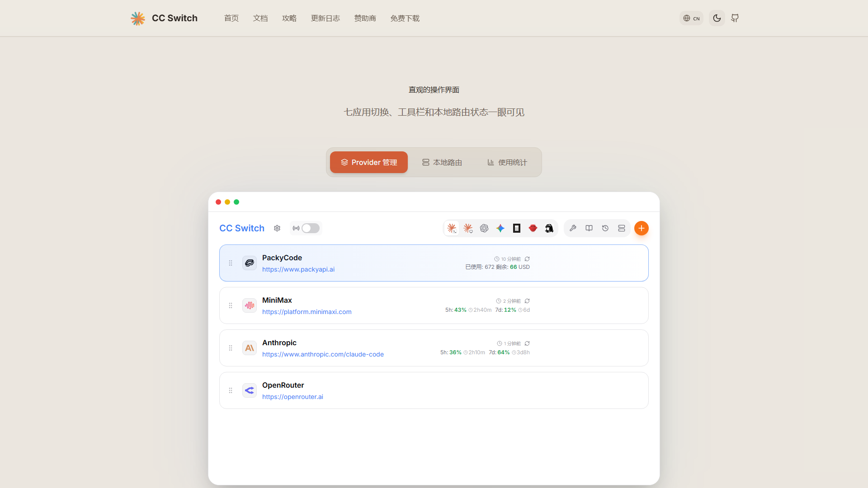Viewport: 868px width, 488px height.
Task: Click the CC Switch site logo
Action: click(138, 18)
